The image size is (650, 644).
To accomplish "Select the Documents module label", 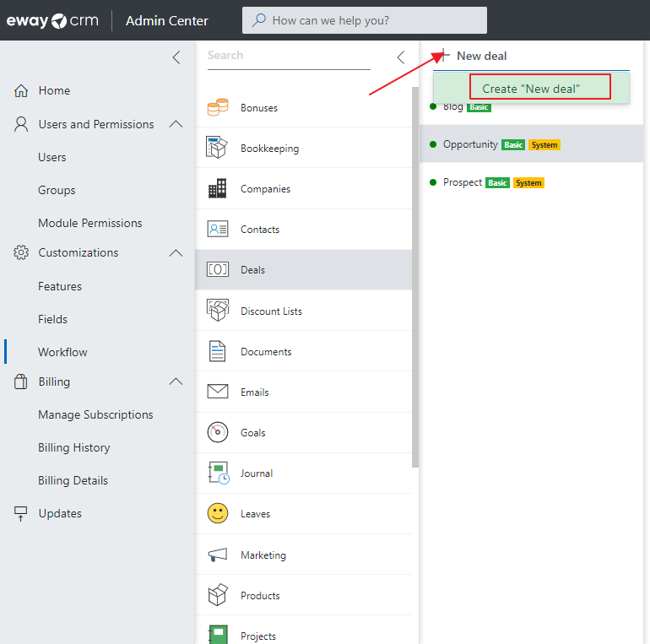I will coord(266,351).
